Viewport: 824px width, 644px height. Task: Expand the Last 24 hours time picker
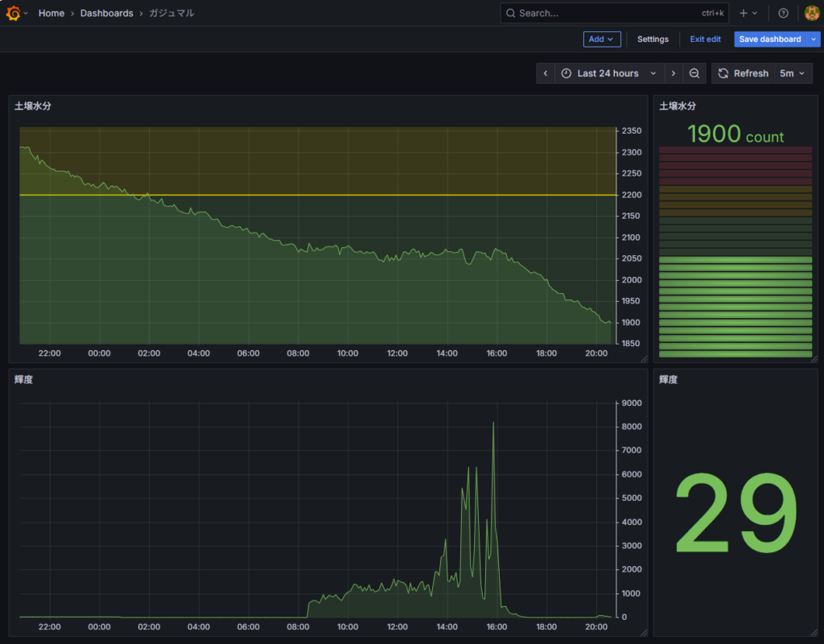click(x=609, y=73)
